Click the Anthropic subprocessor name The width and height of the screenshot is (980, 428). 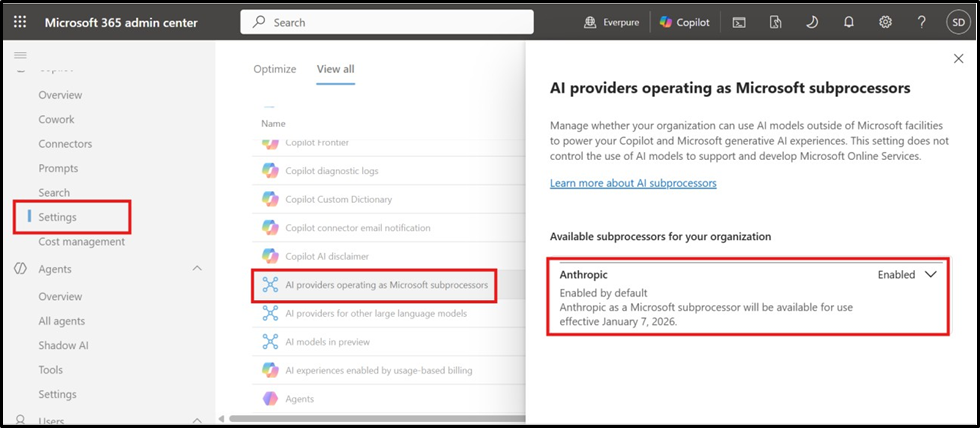(x=583, y=275)
